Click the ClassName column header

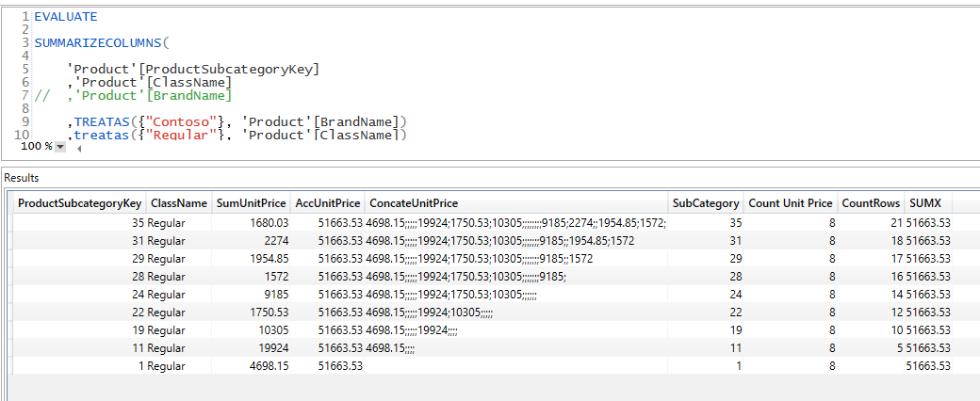coord(179,203)
